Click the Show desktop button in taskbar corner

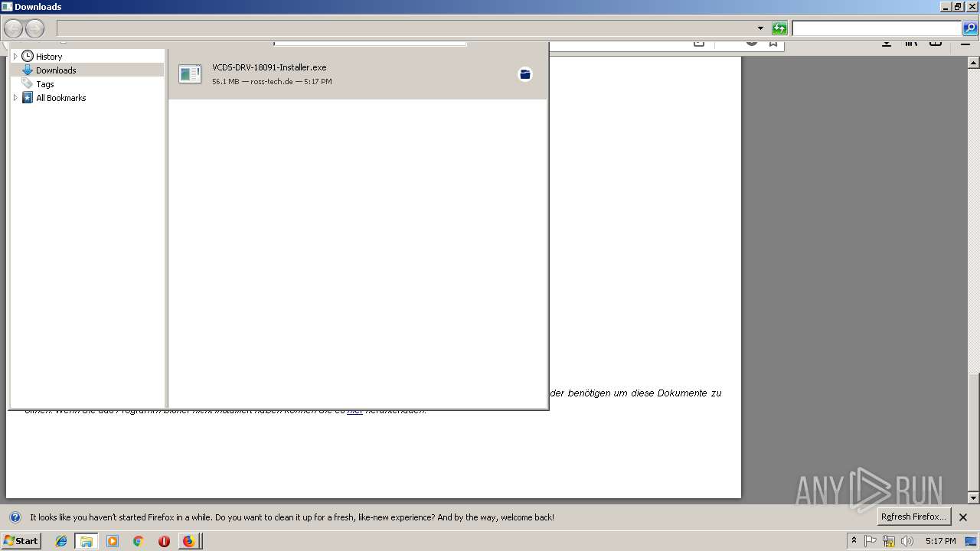(971, 541)
